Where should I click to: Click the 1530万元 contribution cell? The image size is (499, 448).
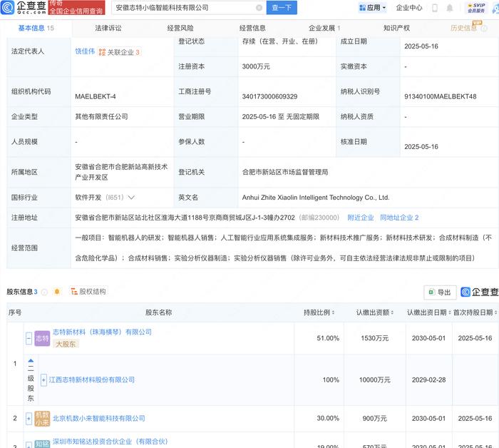pyautogui.click(x=374, y=338)
